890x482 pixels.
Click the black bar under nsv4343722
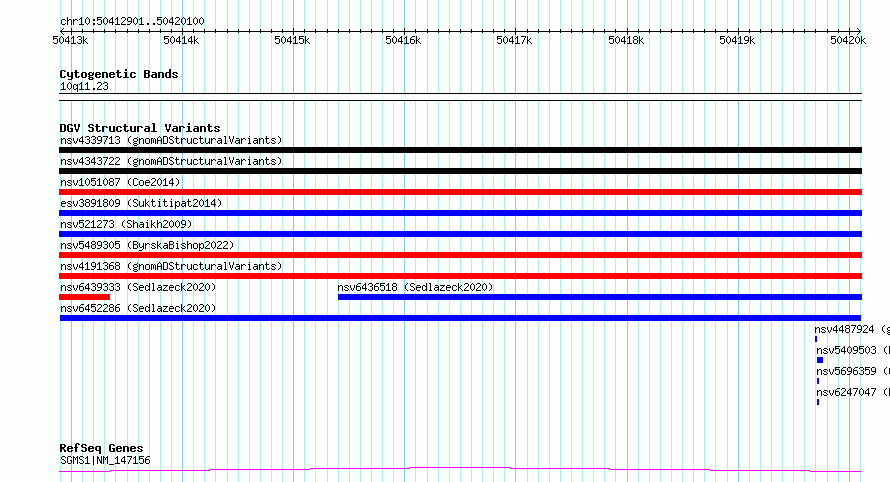tap(460, 171)
